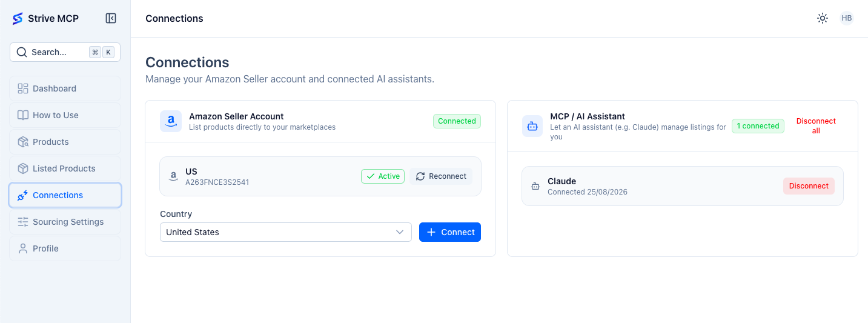This screenshot has height=323, width=868.
Task: Click the US marketplace label
Action: point(191,171)
